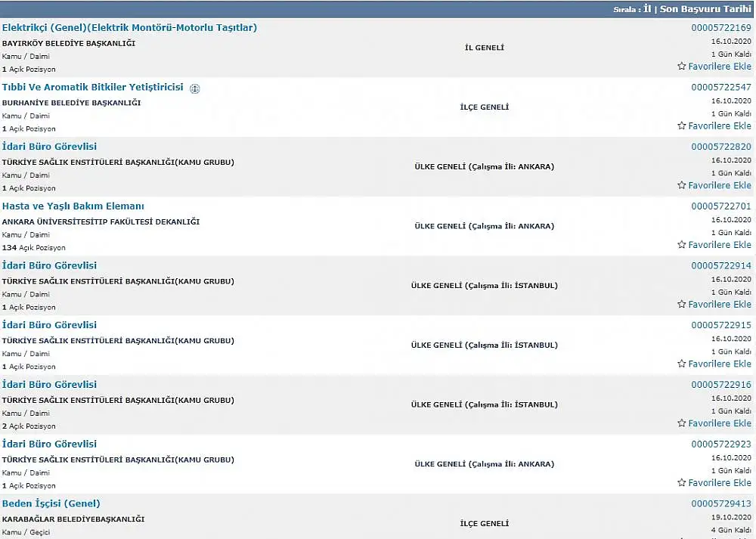Open job number 00005722701

coord(720,206)
